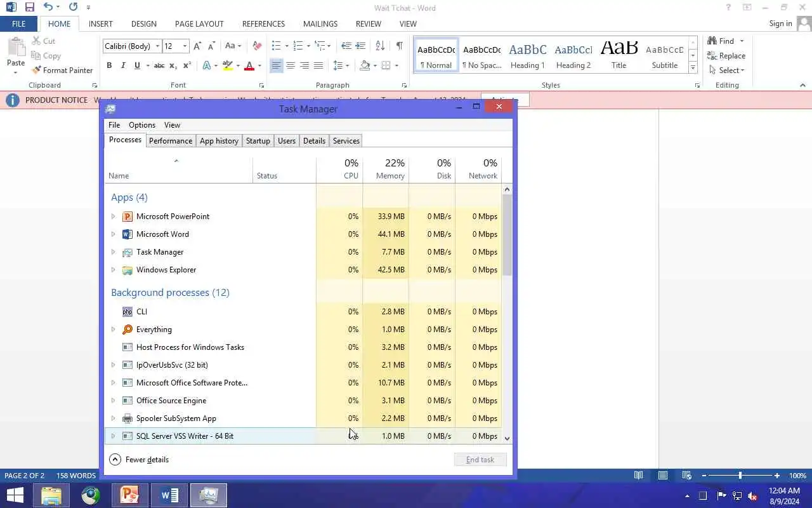Screen dimensions: 812x508
Task: Decrease font size with Shrink Font
Action: click(x=211, y=46)
